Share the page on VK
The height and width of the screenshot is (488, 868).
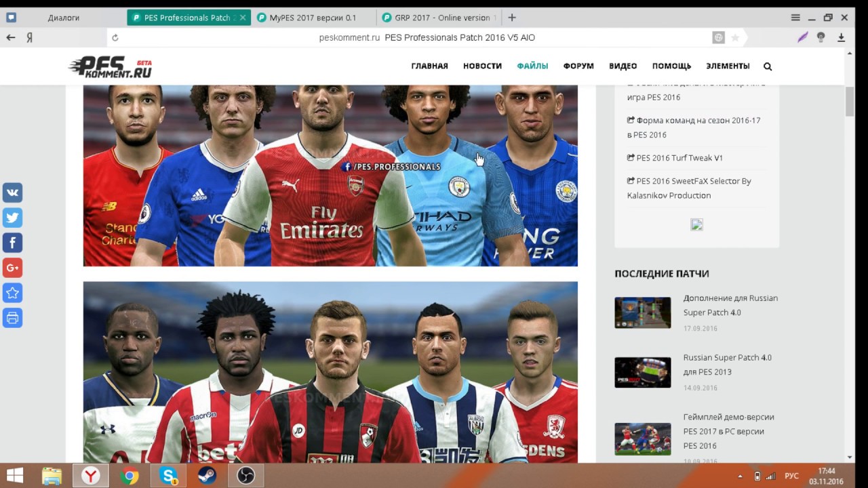point(12,192)
